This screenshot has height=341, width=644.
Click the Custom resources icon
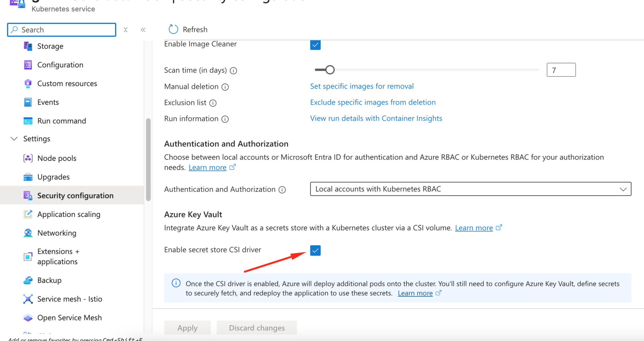point(28,83)
